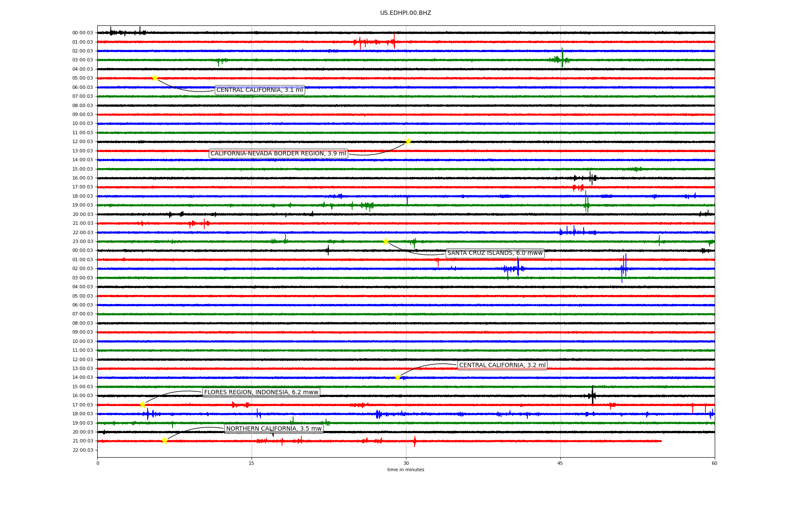Click the first 00:00:03 row label at top
The width and height of the screenshot is (812, 508).
(82, 33)
